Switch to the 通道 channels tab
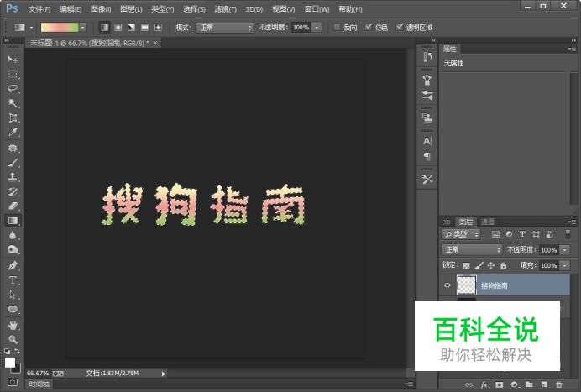This screenshot has height=392, width=581. point(487,222)
